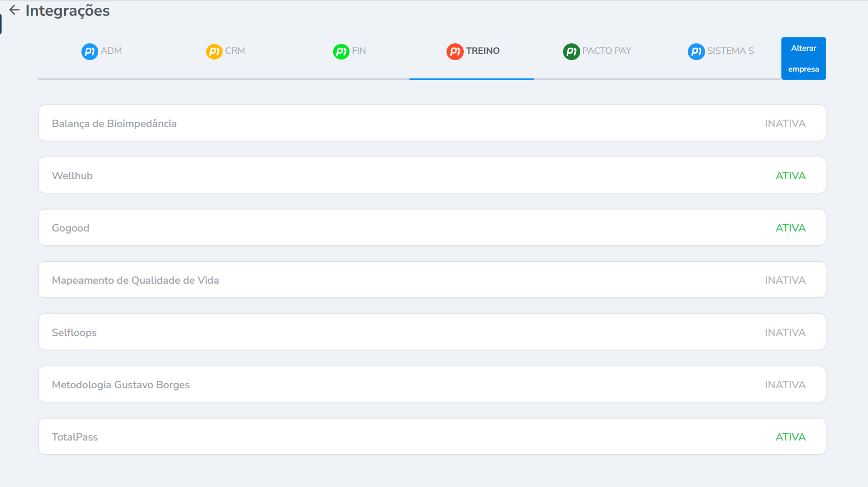868x487 pixels.
Task: Select the TotalPass integration name
Action: (75, 437)
